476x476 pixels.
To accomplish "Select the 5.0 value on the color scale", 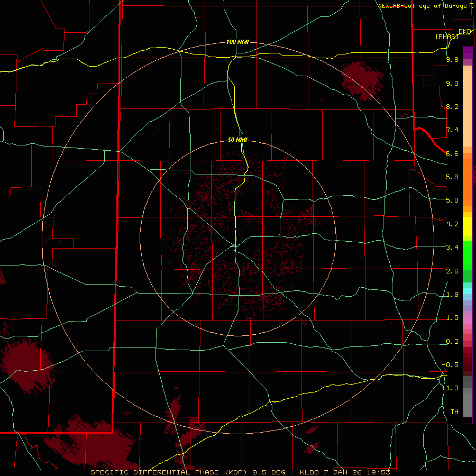I will [452, 200].
